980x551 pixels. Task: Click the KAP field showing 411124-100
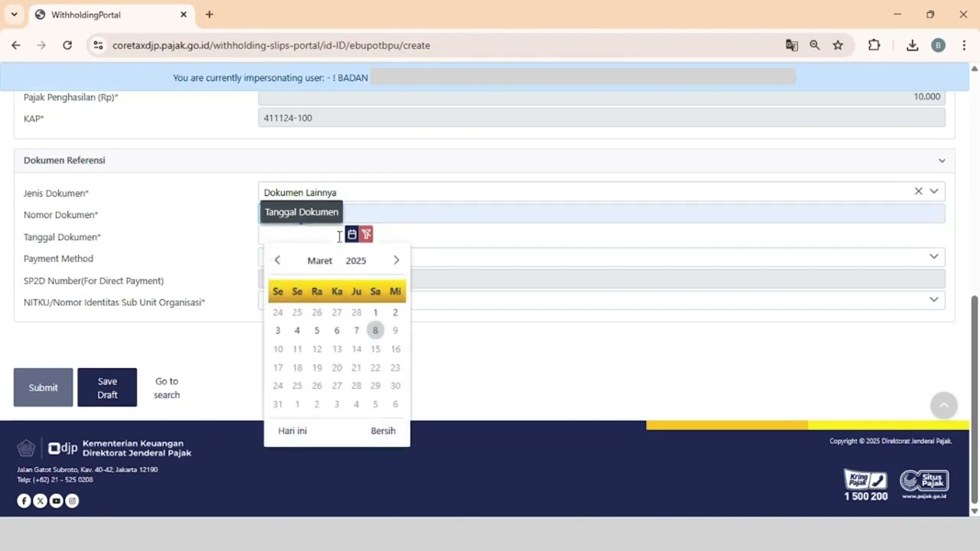point(602,118)
